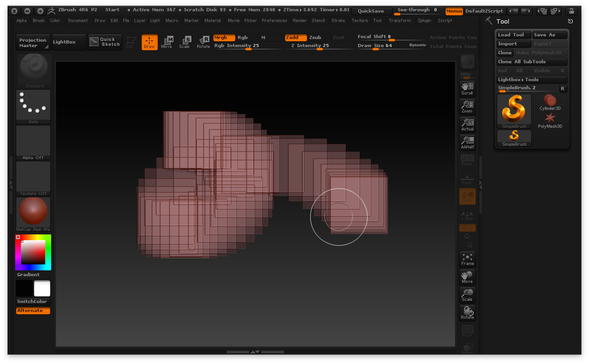
Task: Open the Quick Sketch tool
Action: 105,42
